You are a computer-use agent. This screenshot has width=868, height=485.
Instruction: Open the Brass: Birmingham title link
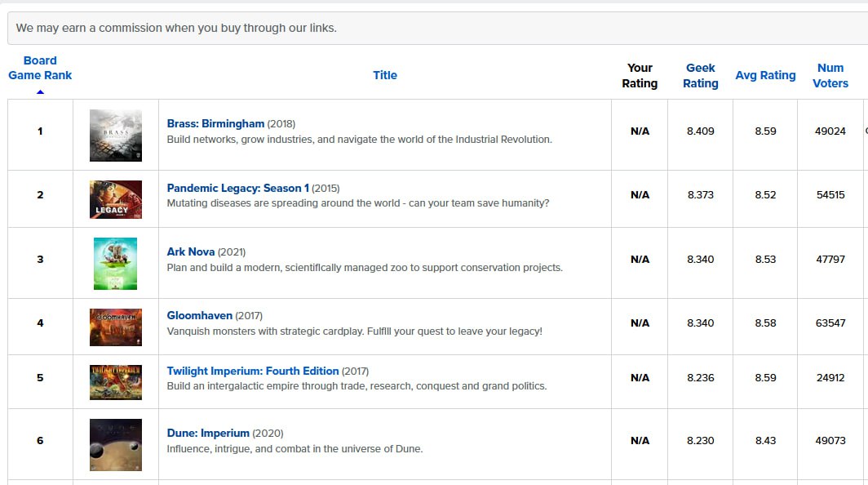pyautogui.click(x=215, y=123)
